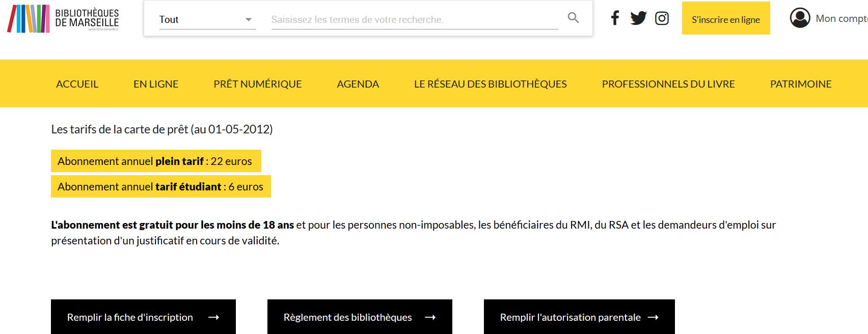Viewport: 868px width, 334px height.
Task: Open Le réseau des bibliothèques menu
Action: [490, 84]
